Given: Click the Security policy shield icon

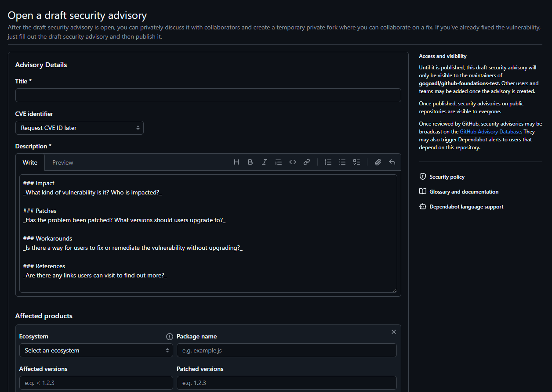Looking at the screenshot, I should click(x=423, y=176).
